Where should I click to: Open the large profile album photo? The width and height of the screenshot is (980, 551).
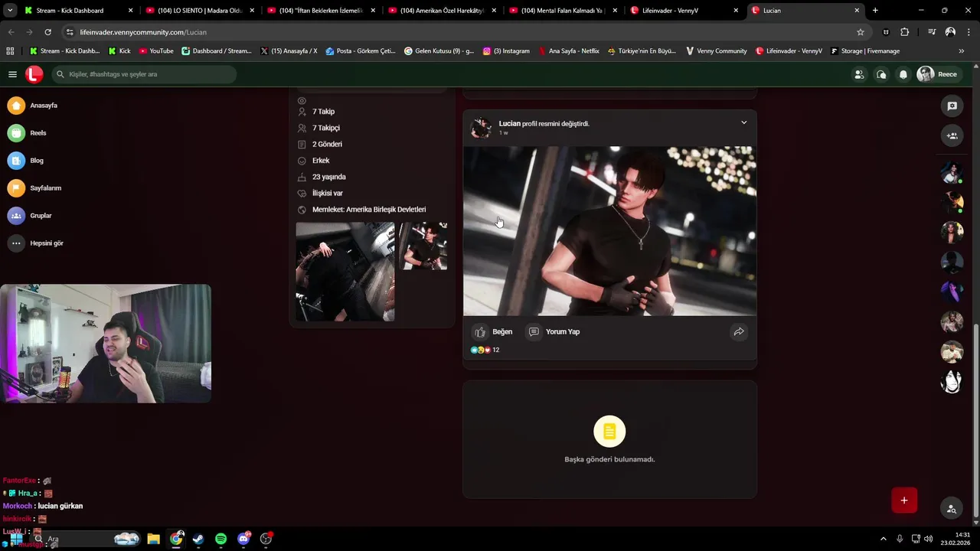coord(345,272)
